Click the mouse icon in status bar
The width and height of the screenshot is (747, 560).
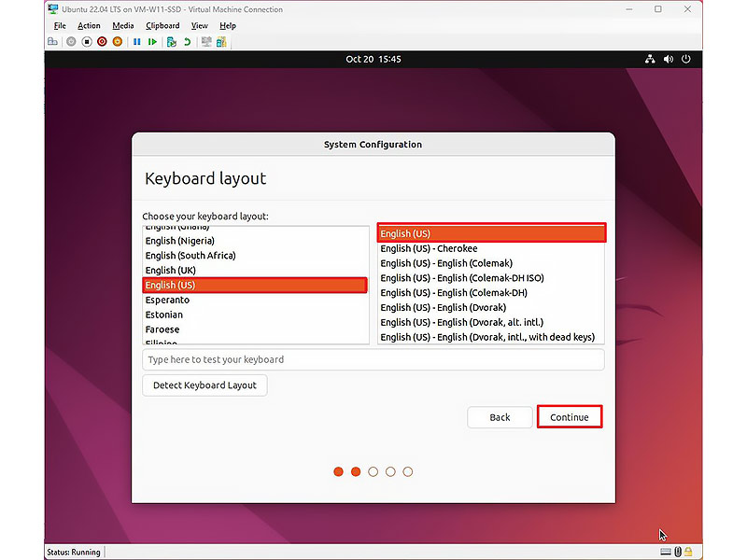pyautogui.click(x=678, y=552)
